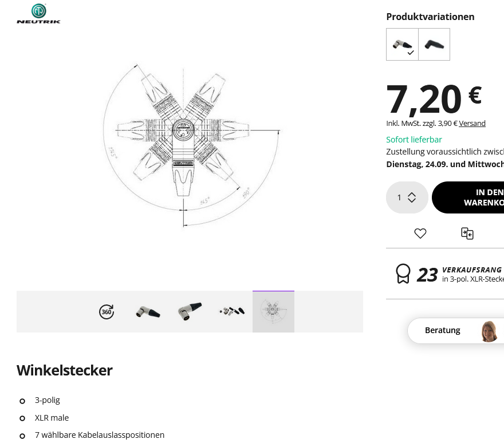Show second plug thumbnail with black boot
Viewport: 504px width, 447px height.
pyautogui.click(x=190, y=312)
